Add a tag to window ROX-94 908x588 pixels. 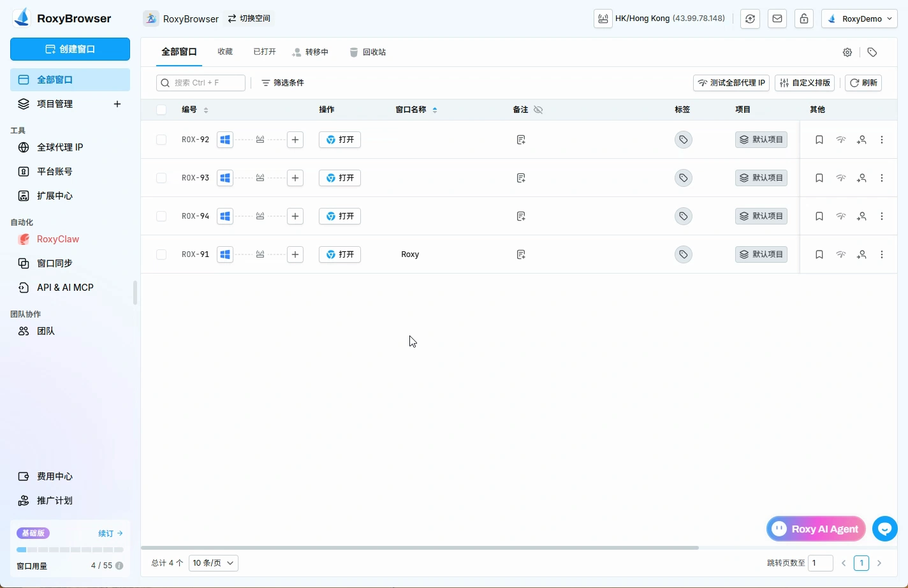683,216
